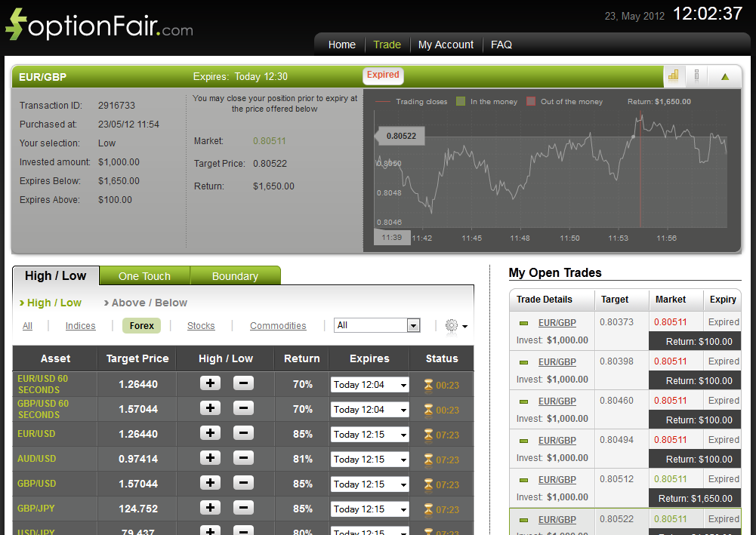Collapse the EUR/GBP chart panel arrow

726,75
